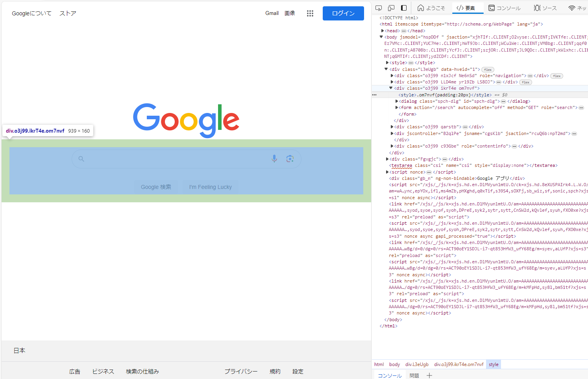
Task: Toggle the flex badge on the navigation div
Action: click(x=557, y=76)
